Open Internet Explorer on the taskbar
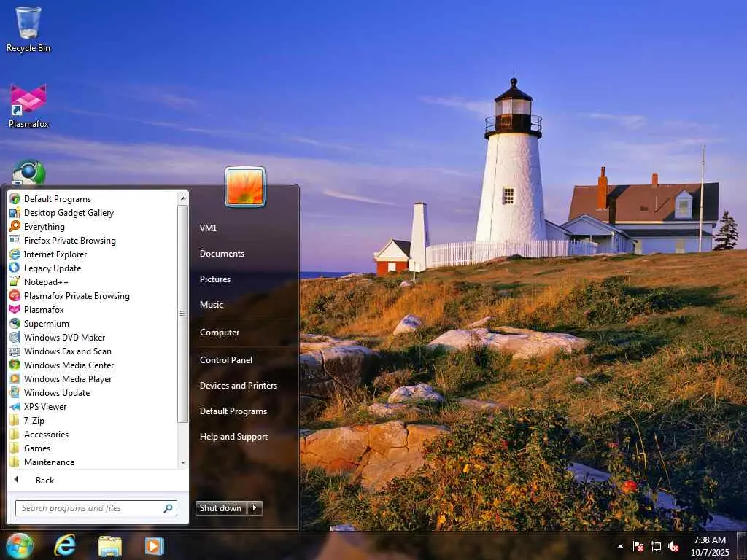Image resolution: width=747 pixels, height=560 pixels. [x=64, y=545]
